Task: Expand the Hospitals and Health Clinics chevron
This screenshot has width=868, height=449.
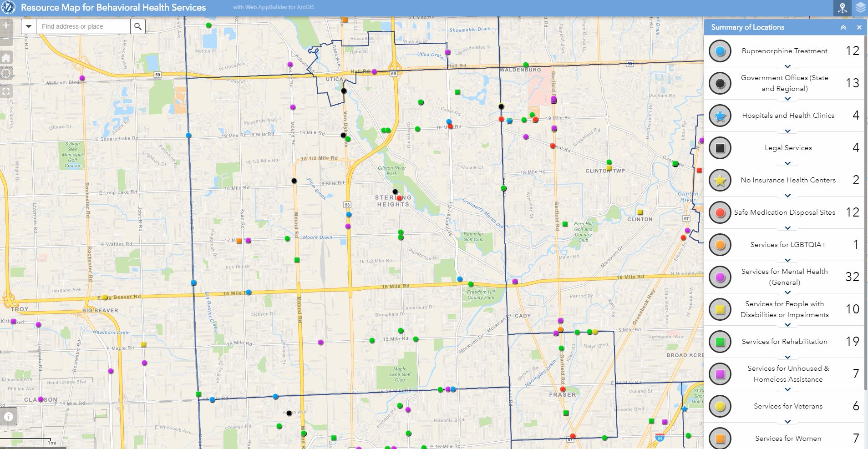Action: pos(788,131)
